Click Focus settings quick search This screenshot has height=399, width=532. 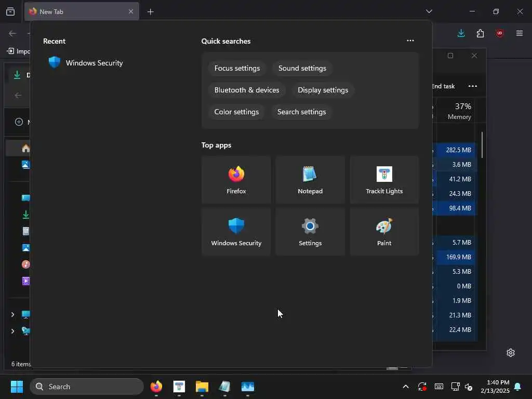[x=237, y=68]
